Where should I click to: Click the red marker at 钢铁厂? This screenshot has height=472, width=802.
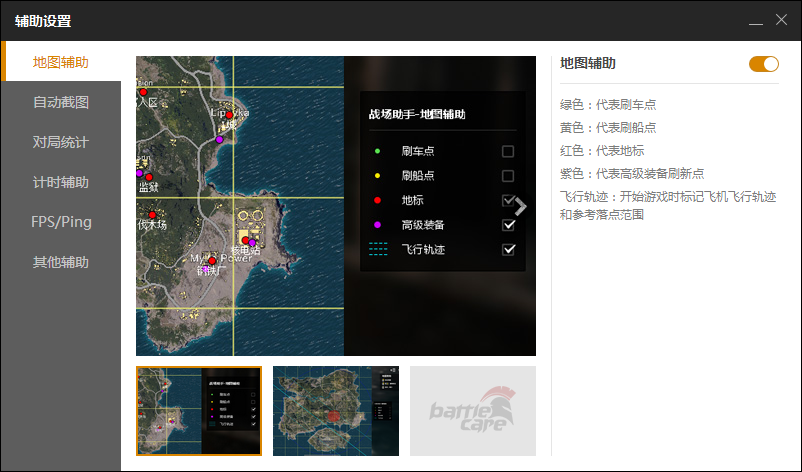tap(212, 260)
